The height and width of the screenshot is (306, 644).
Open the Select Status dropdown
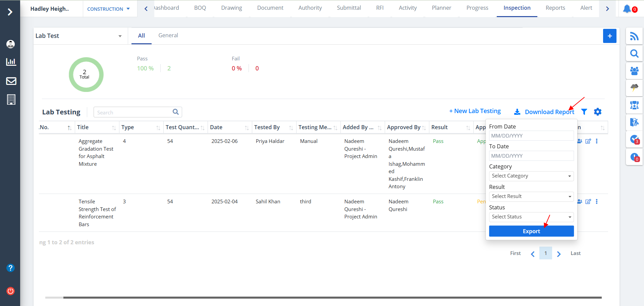pos(531,217)
